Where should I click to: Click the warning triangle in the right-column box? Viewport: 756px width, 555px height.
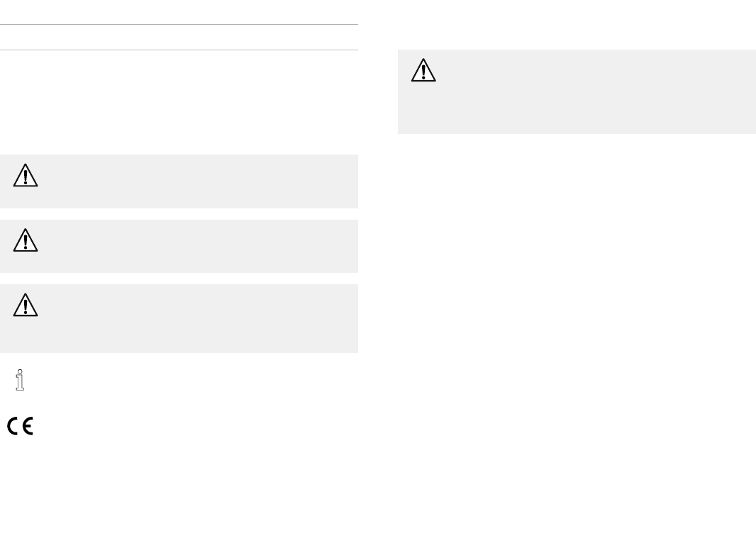click(x=423, y=70)
